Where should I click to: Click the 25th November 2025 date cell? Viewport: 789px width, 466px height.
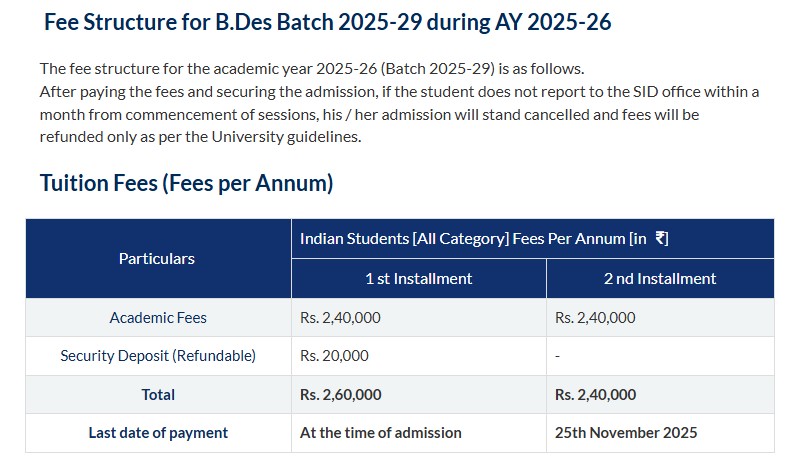(x=626, y=432)
